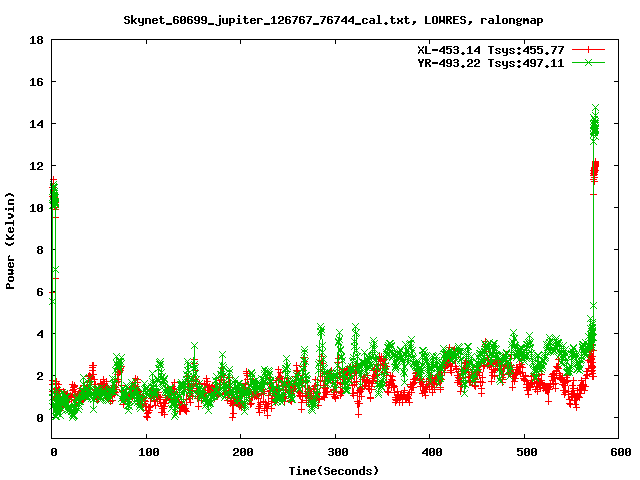Click the green YR legend line sample

click(588, 62)
